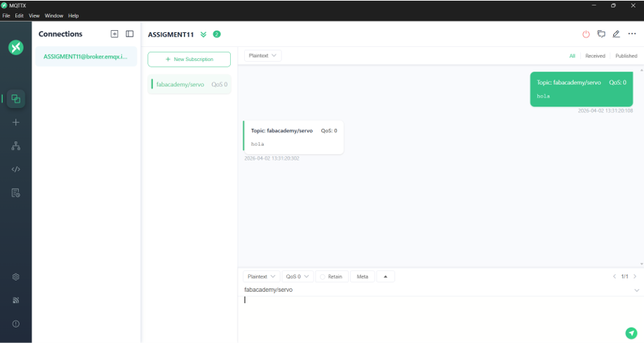Open the Meta button
Image resolution: width=644 pixels, height=343 pixels.
(362, 276)
